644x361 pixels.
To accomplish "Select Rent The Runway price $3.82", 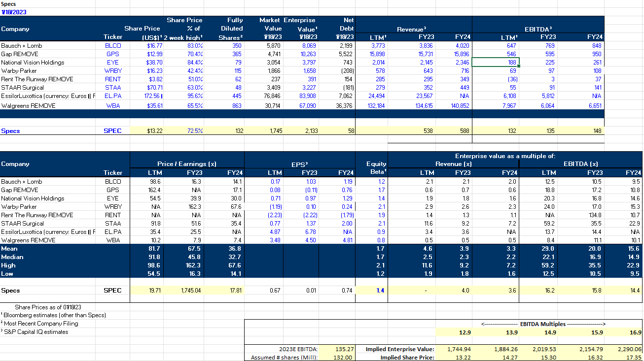I will [156, 79].
